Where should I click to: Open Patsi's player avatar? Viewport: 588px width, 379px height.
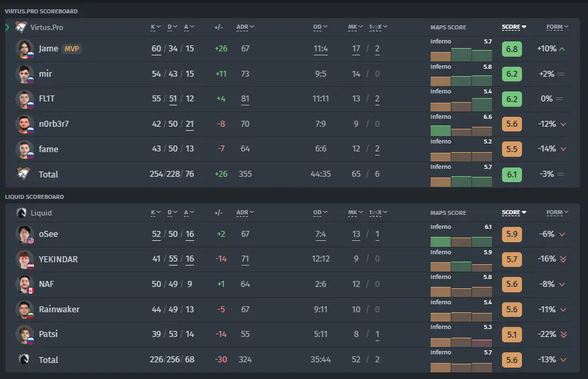pyautogui.click(x=25, y=334)
